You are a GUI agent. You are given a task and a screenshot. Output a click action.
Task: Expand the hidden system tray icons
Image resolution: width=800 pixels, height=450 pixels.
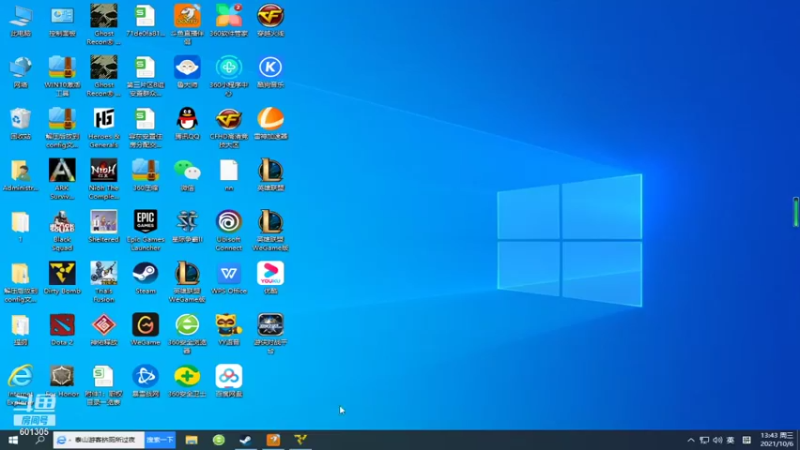[x=691, y=440]
